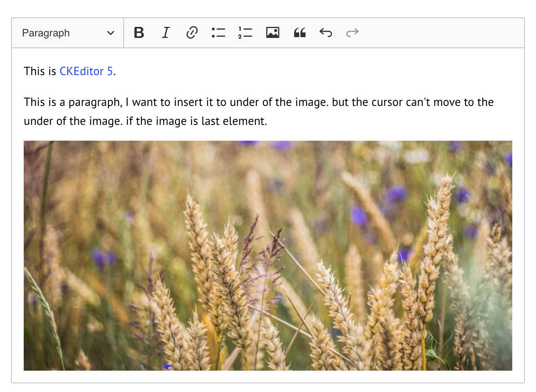This screenshot has width=536, height=392.
Task: Toggle block quote formatting
Action: pos(299,33)
